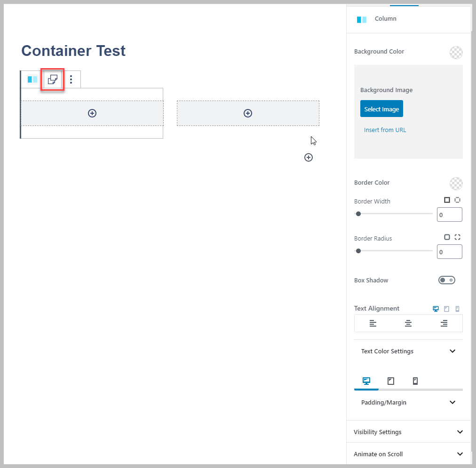Select center text alignment
Image resolution: width=476 pixels, height=468 pixels.
[408, 323]
